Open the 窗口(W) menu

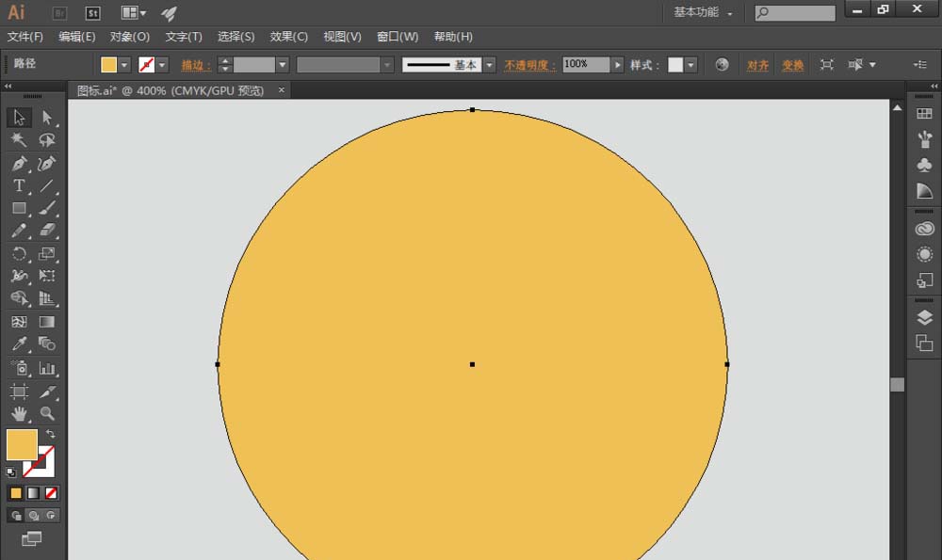pyautogui.click(x=398, y=37)
